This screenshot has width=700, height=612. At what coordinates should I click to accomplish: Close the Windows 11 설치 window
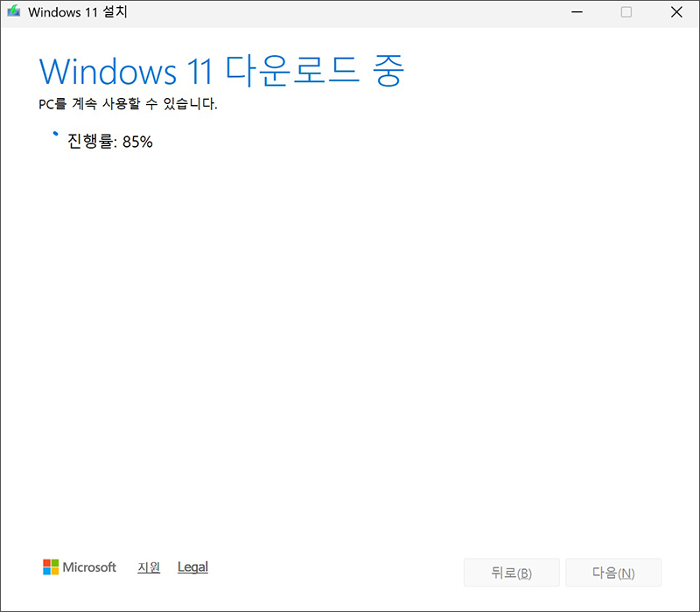pyautogui.click(x=676, y=12)
